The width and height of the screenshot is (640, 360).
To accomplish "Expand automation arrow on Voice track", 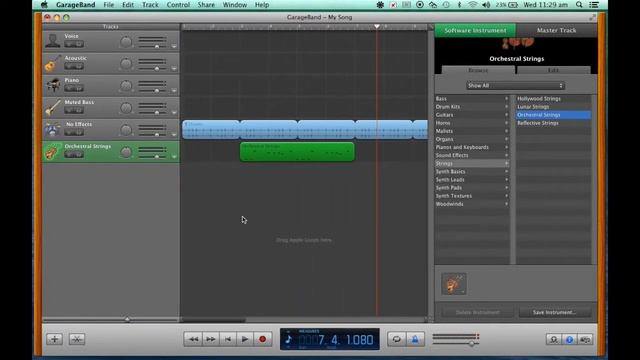I will tap(174, 47).
